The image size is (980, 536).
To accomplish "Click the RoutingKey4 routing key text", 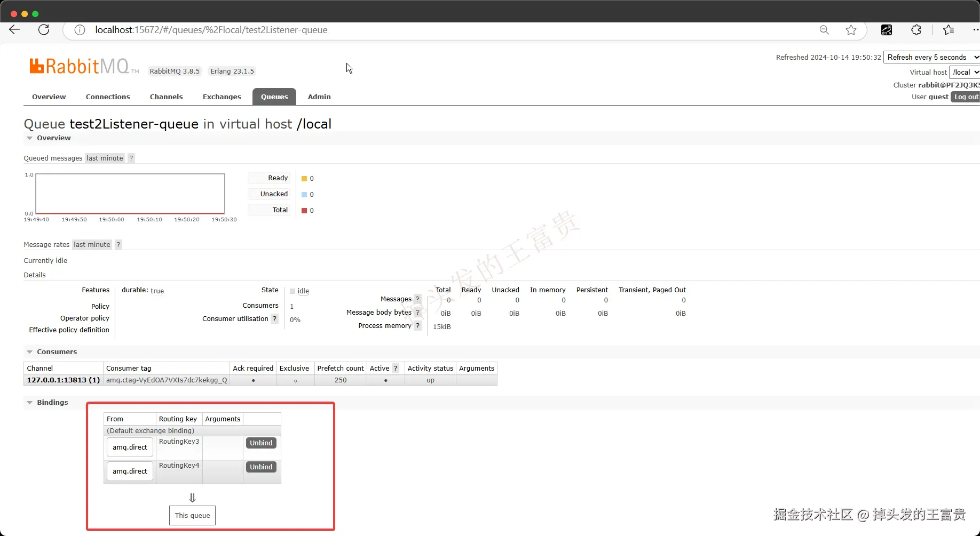I will (179, 465).
